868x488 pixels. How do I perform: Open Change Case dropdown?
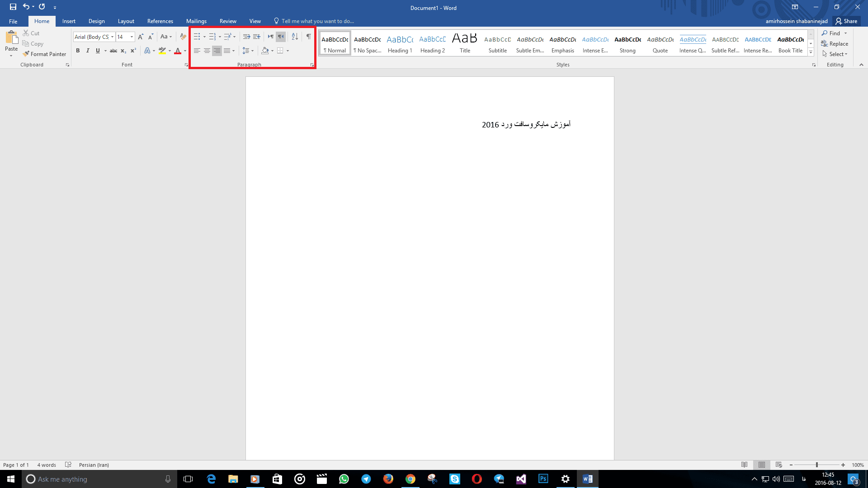point(166,37)
